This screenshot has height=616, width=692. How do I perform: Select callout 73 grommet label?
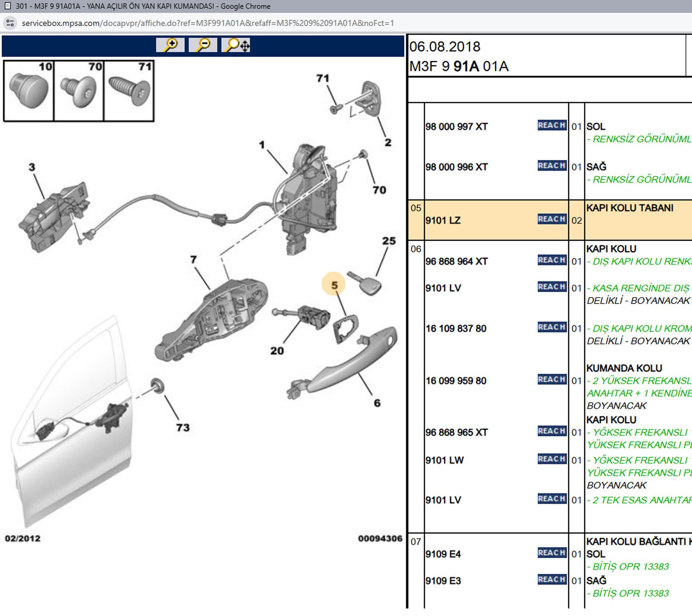[x=183, y=428]
